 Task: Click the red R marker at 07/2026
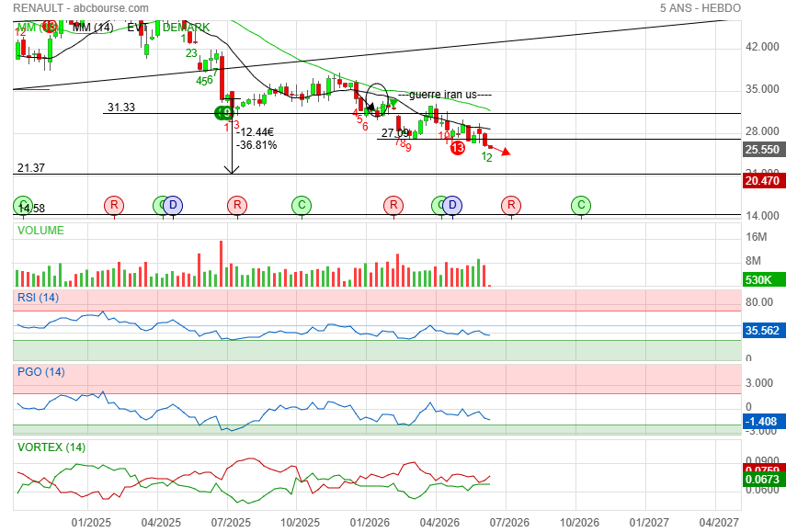coord(511,205)
